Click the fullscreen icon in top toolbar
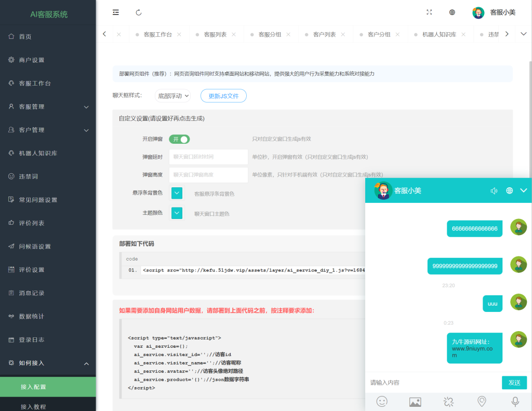Viewport: 532px width, 411px height. click(x=429, y=12)
